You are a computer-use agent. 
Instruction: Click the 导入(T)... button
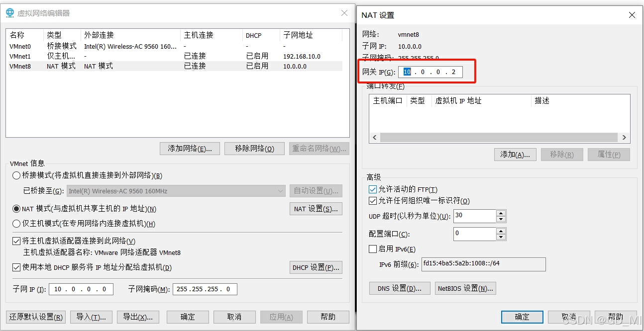91,317
